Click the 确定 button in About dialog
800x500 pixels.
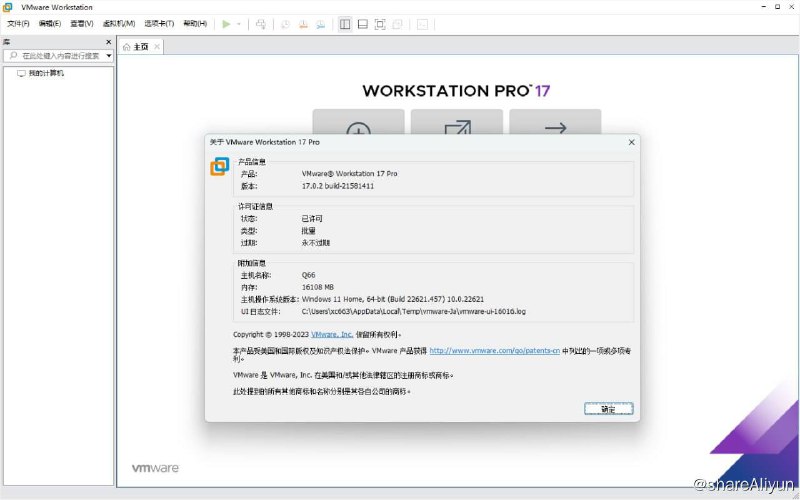[x=608, y=409]
